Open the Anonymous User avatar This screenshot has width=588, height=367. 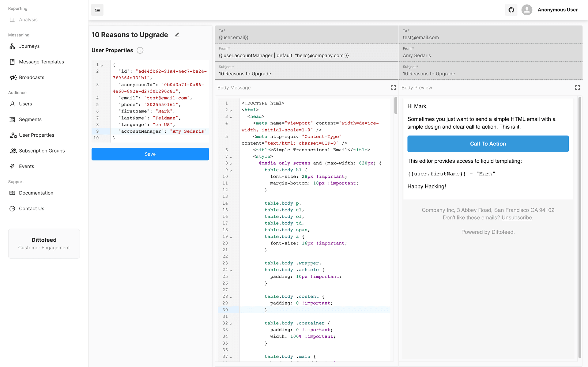pos(527,10)
